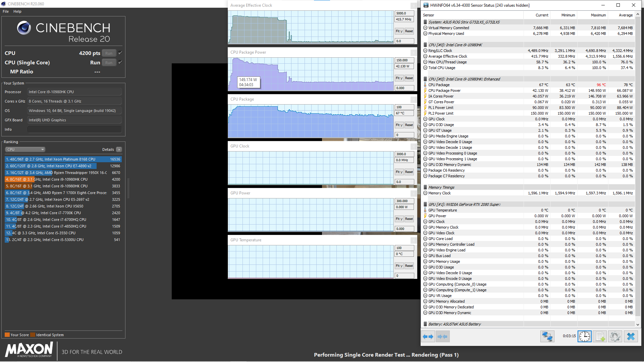
Task: Expand ranking Details arrow
Action: 119,149
